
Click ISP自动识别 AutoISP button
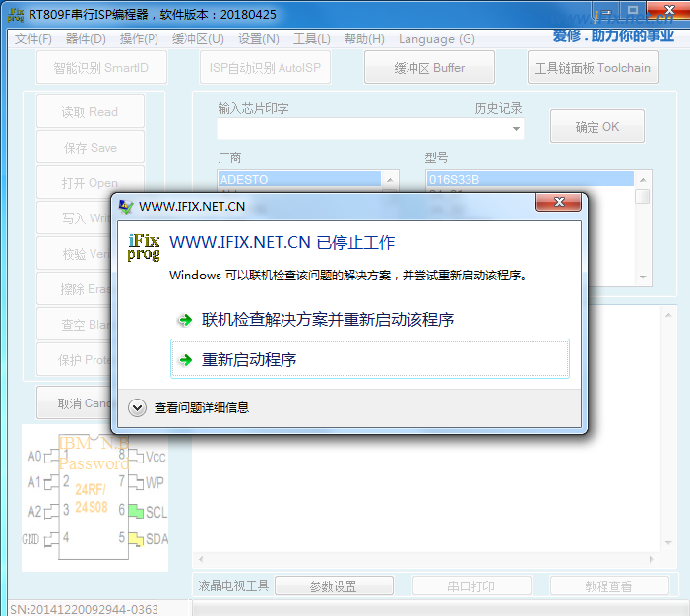[265, 67]
